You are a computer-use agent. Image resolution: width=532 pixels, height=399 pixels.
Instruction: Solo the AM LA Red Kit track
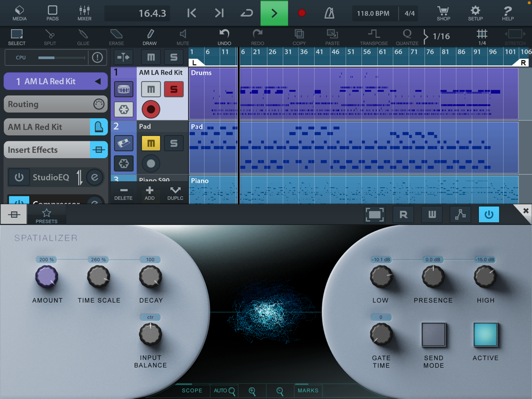173,89
